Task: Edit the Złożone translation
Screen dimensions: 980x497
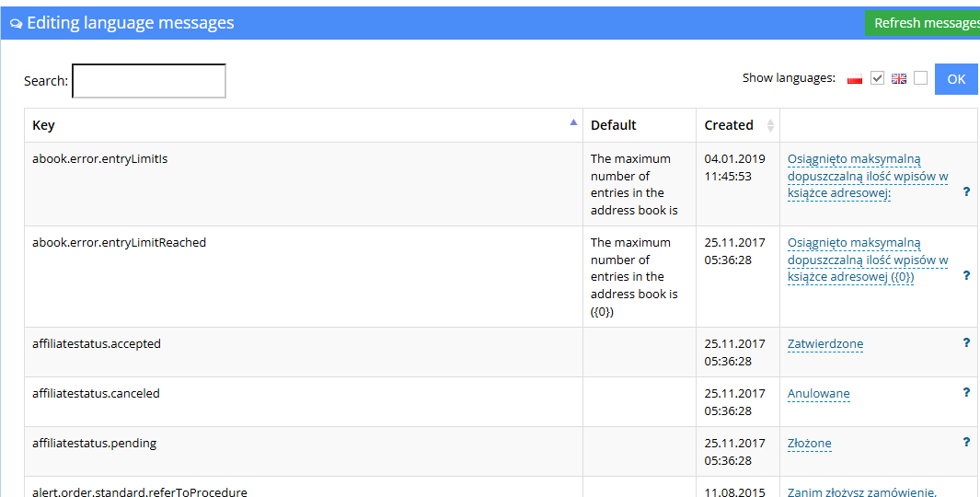Action: pos(810,444)
